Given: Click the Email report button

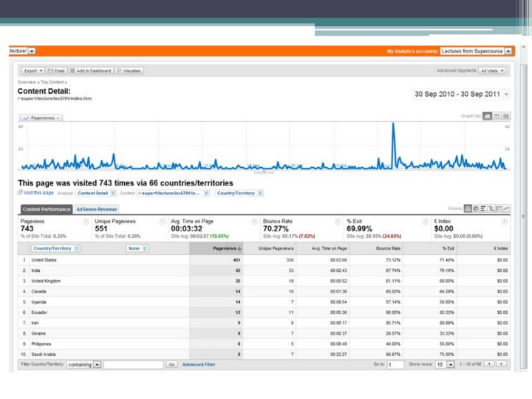Looking at the screenshot, I should (x=56, y=70).
